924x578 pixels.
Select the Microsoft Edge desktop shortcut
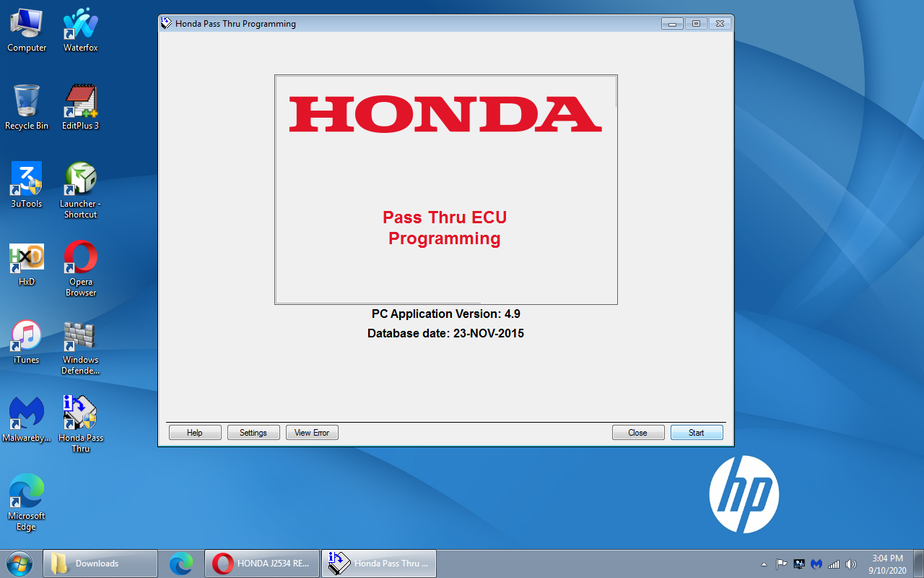(27, 503)
